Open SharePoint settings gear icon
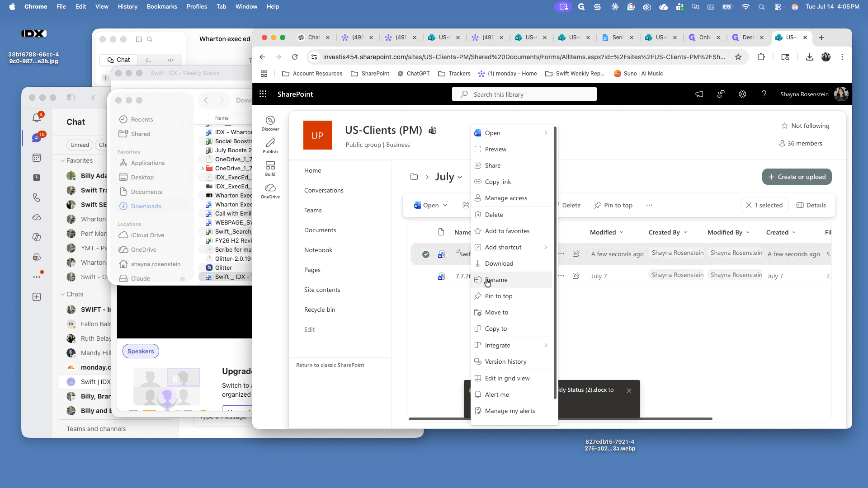Screen dimensions: 868x488 pos(742,94)
